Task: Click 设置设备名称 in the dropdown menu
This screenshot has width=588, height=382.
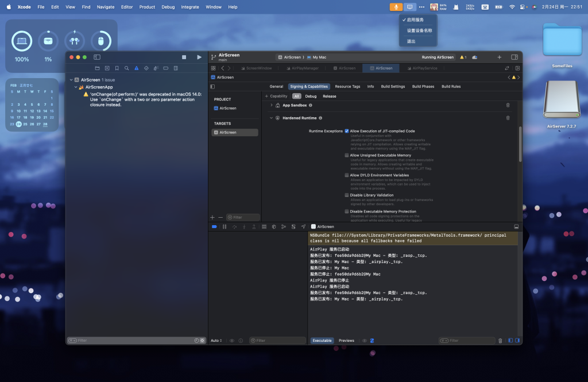Action: coord(419,30)
